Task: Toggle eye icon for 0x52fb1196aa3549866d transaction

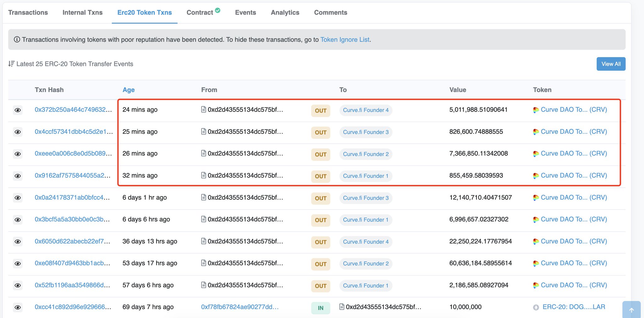Action: (x=18, y=285)
